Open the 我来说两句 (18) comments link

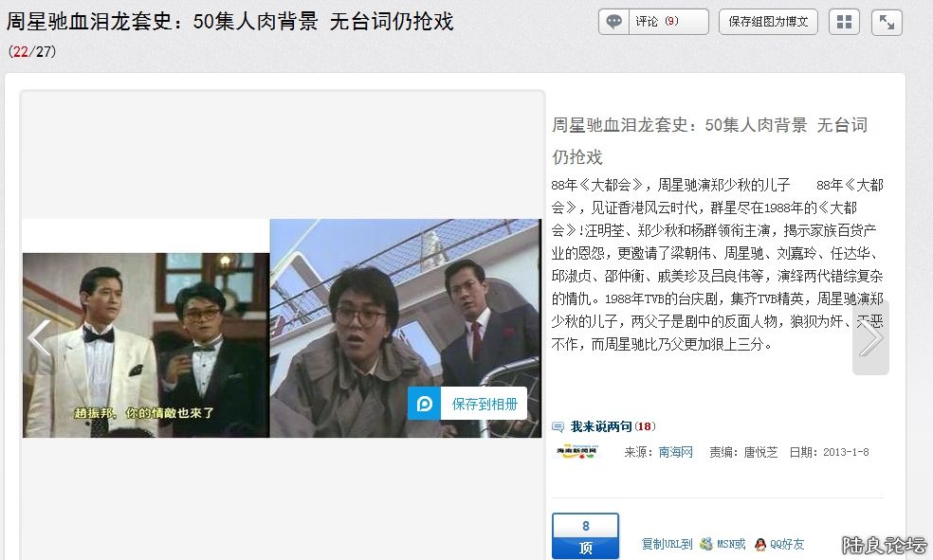tap(613, 426)
